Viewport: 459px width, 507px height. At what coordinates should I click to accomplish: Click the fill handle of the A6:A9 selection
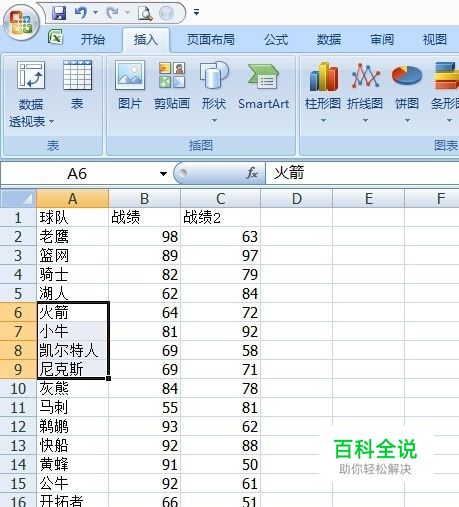[x=109, y=378]
